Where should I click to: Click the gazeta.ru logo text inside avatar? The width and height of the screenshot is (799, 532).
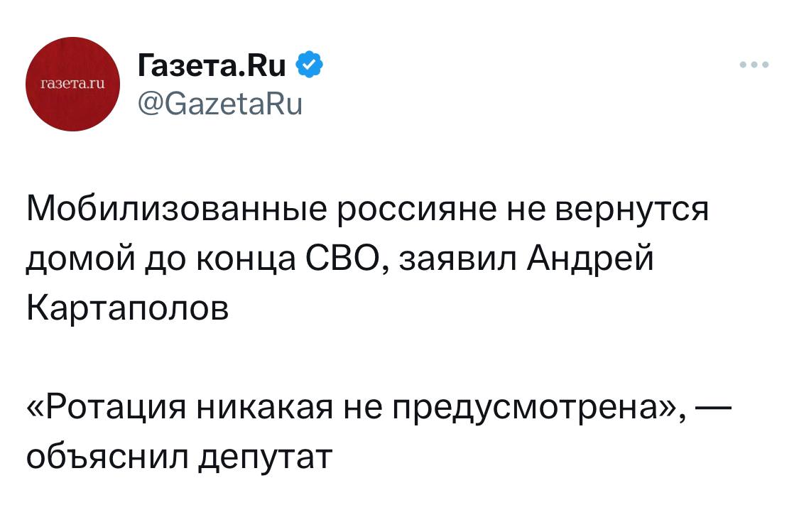click(73, 84)
